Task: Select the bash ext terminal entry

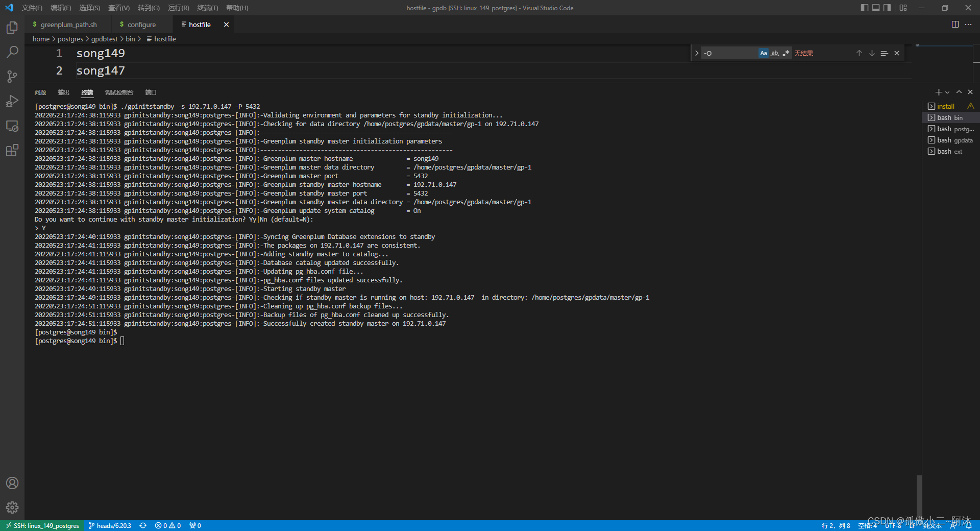Action: coord(951,151)
